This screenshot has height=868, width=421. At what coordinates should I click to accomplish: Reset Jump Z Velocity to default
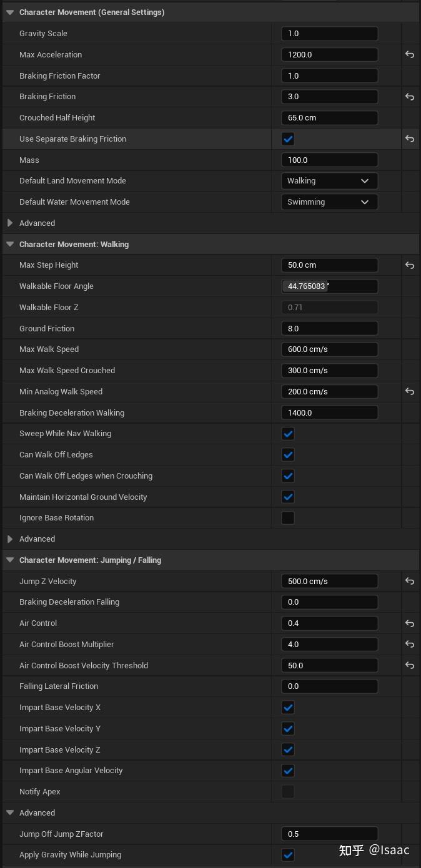pos(410,582)
